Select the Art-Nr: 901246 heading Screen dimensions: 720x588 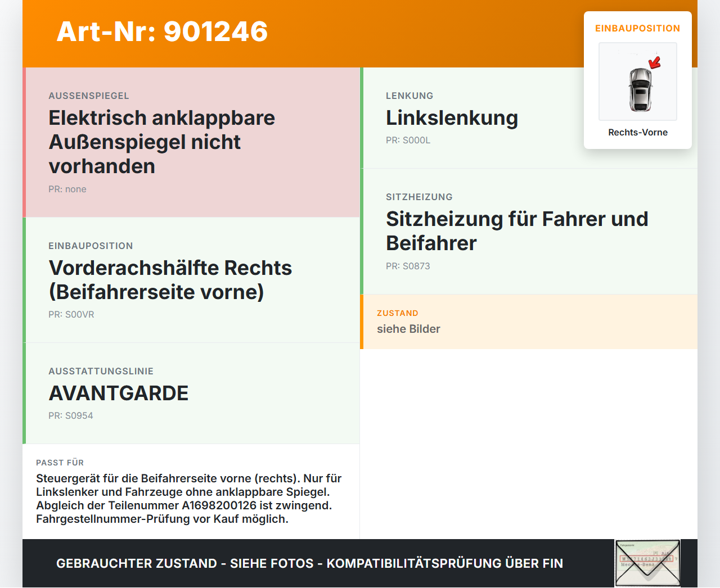pos(162,31)
